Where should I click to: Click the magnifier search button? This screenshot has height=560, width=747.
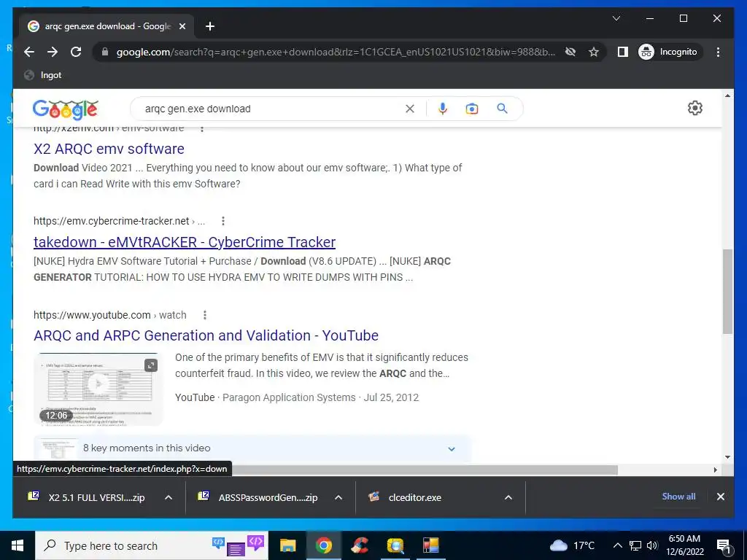(x=502, y=109)
